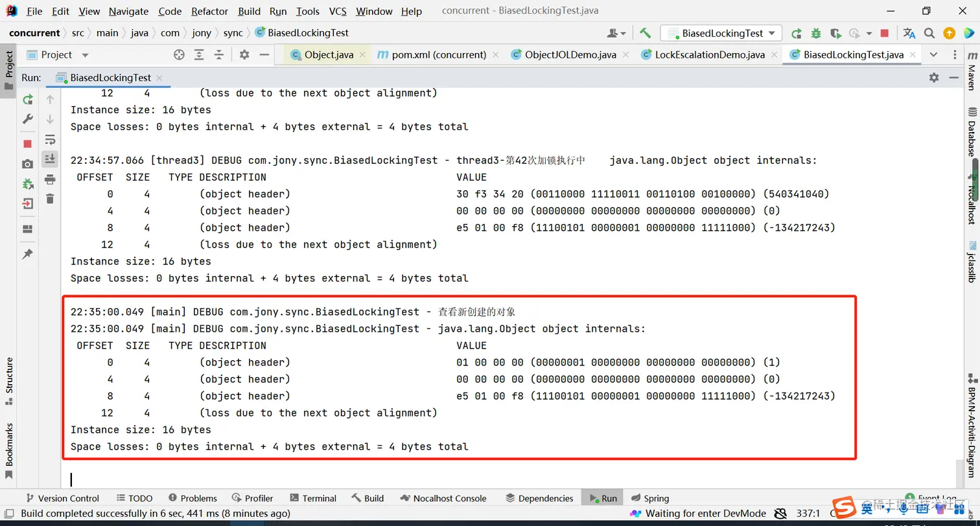
Task: Collapse all in the Project panel
Action: tap(219, 55)
